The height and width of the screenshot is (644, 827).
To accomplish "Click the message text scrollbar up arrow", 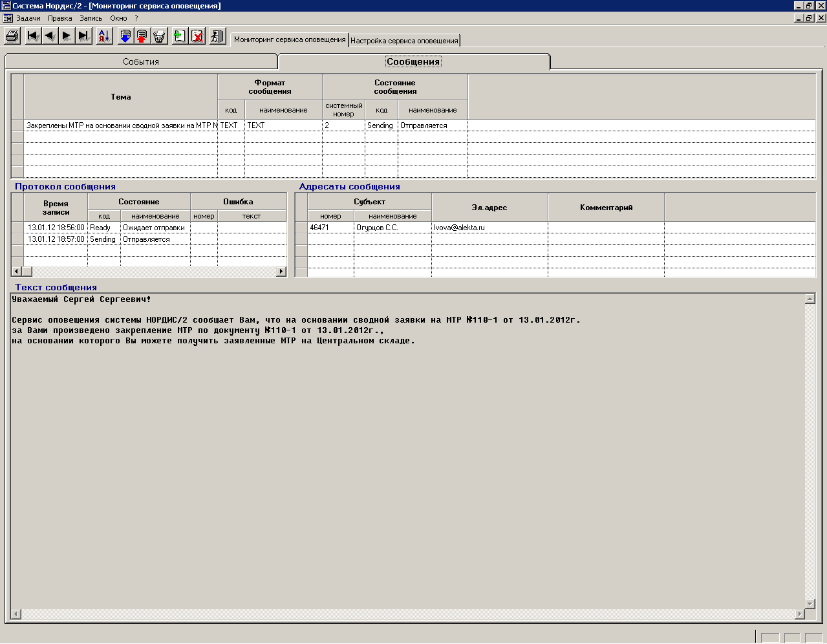I will click(x=810, y=299).
